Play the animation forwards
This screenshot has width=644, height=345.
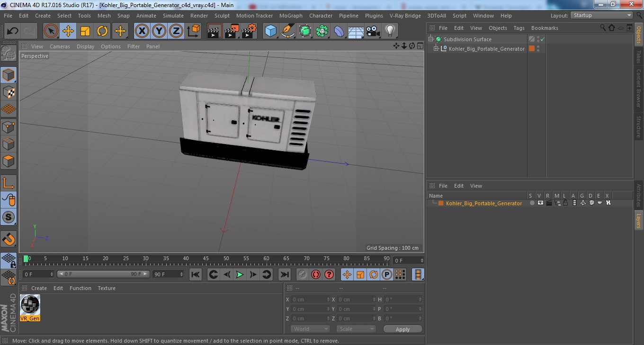click(240, 274)
